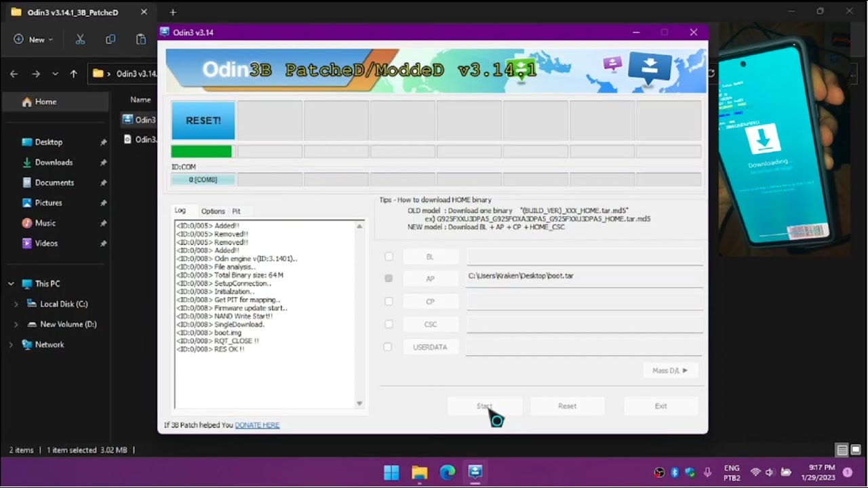Click the Reset button at the bottom
This screenshot has height=488, width=868.
(568, 406)
